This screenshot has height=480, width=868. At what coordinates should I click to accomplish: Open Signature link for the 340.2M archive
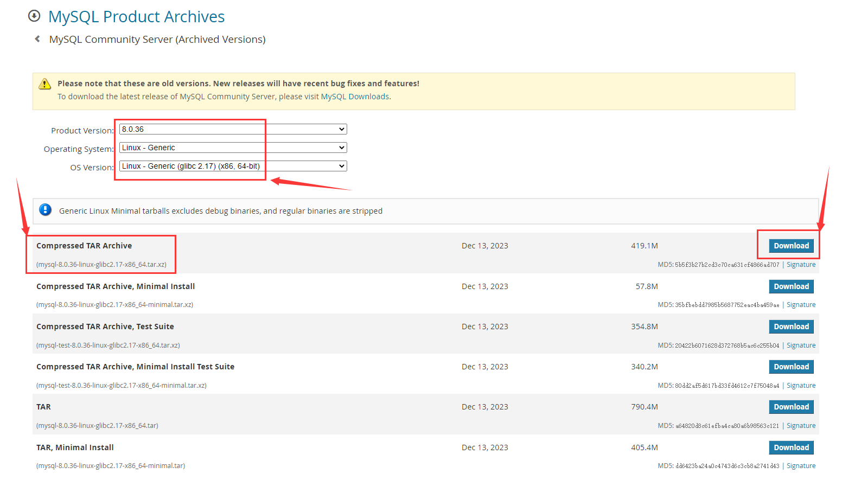click(x=801, y=386)
